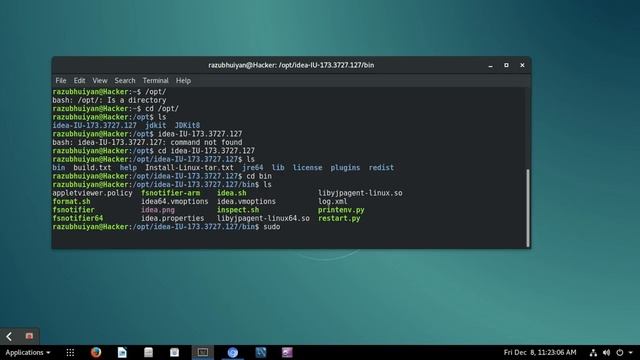The width and height of the screenshot is (640, 360).
Task: Open the Search menu
Action: 124,80
